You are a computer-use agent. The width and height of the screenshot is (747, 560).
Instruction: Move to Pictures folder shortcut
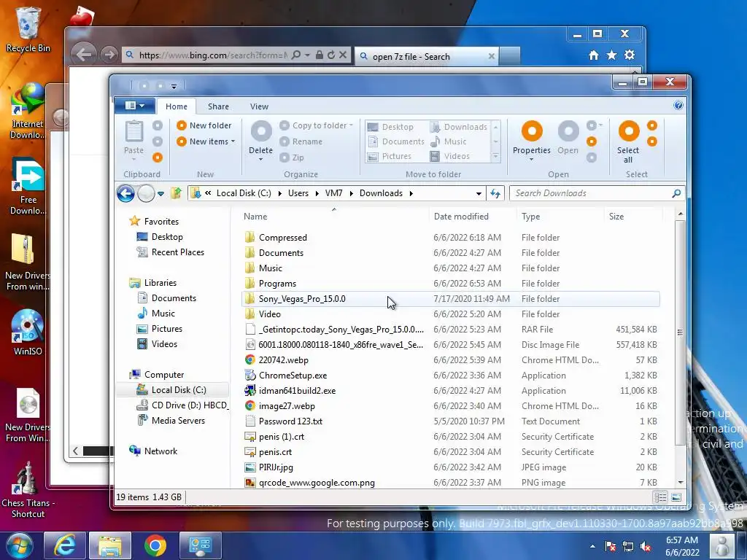390,156
